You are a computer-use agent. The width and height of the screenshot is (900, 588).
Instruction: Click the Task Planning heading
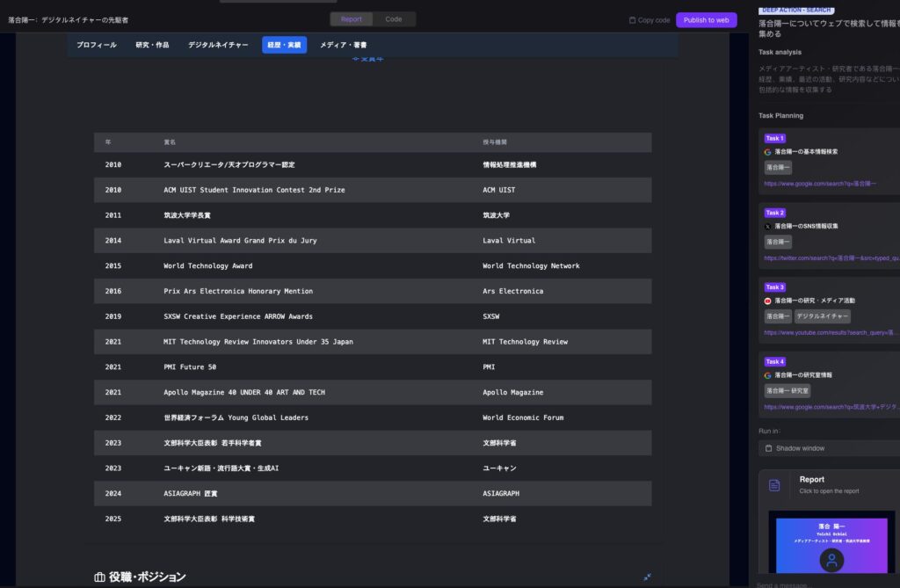pyautogui.click(x=780, y=115)
